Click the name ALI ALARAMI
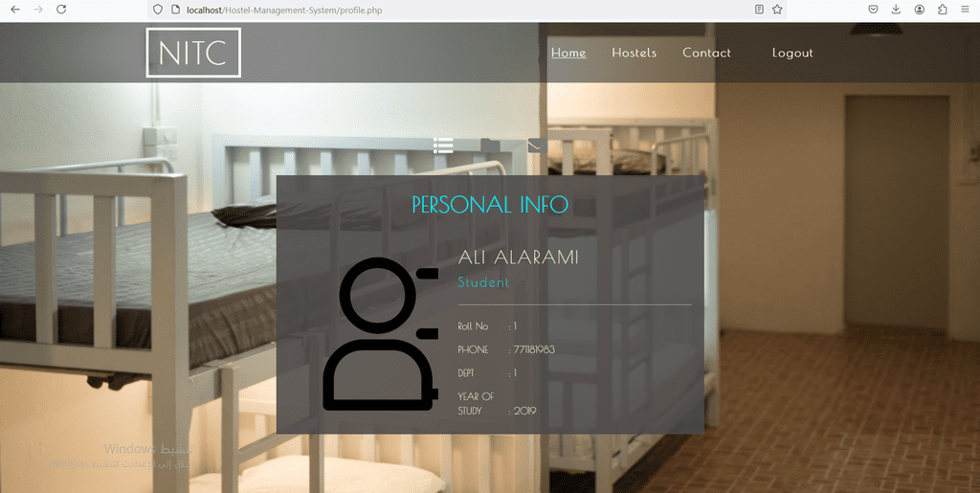 pyautogui.click(x=518, y=258)
